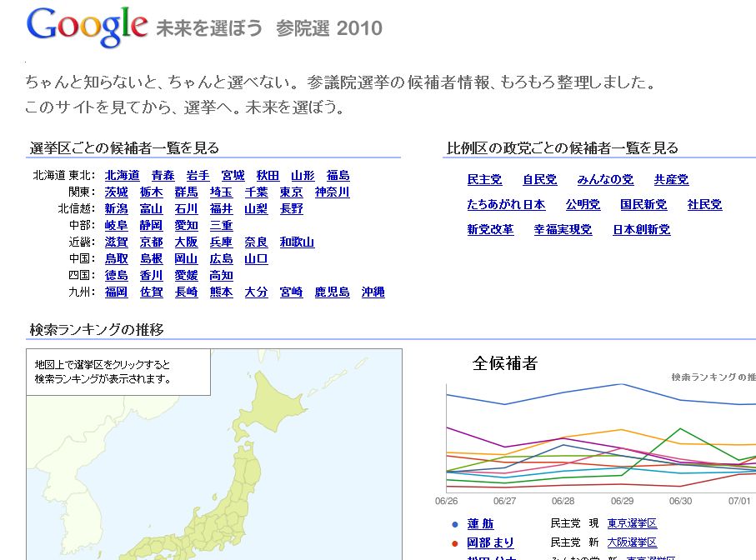Open the 民主党 party candidate link
The image size is (756, 560).
click(x=484, y=180)
